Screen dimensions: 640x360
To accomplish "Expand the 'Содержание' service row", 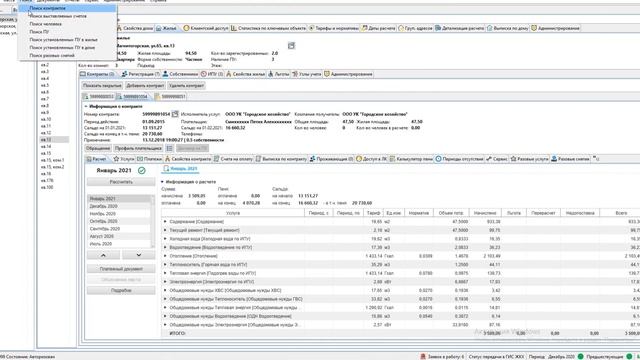I will point(165,222).
